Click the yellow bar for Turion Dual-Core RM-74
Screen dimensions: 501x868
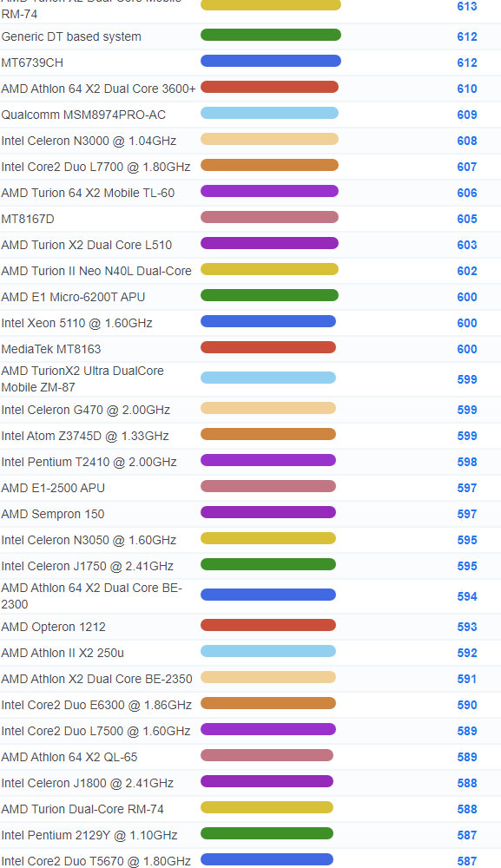tap(267, 807)
